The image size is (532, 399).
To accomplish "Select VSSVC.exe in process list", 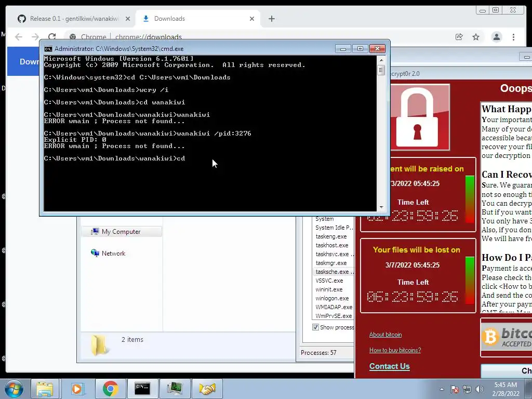I will point(329,281).
